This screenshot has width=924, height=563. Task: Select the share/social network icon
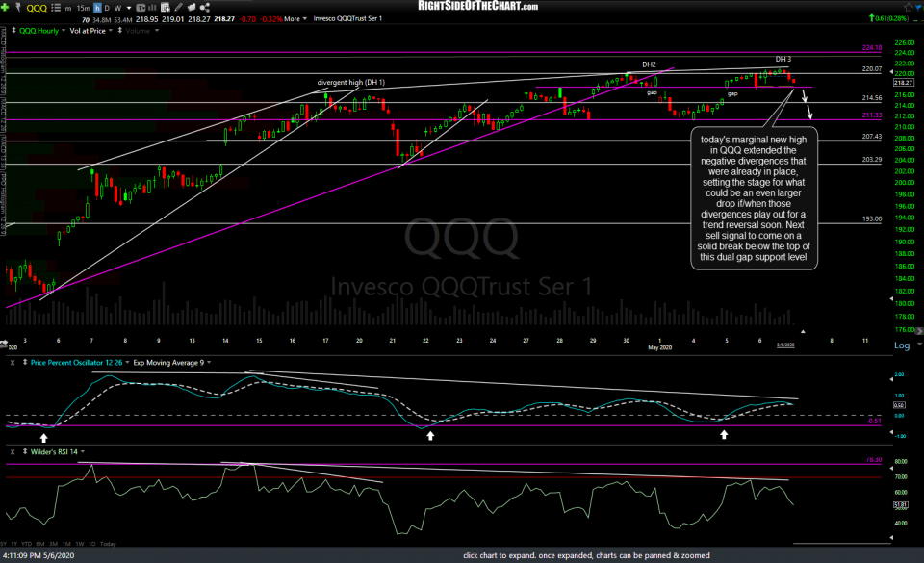pos(205,6)
